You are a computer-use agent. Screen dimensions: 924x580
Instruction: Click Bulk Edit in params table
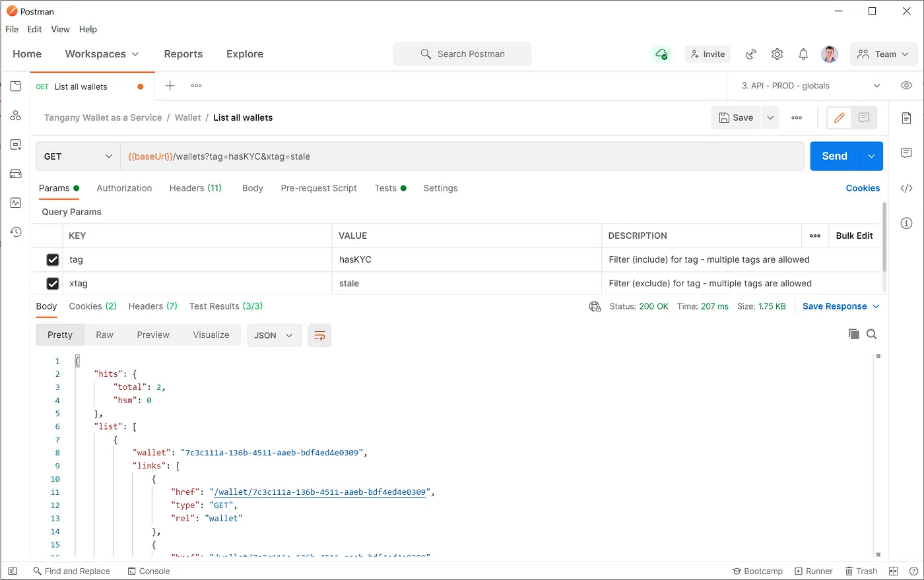(x=854, y=236)
